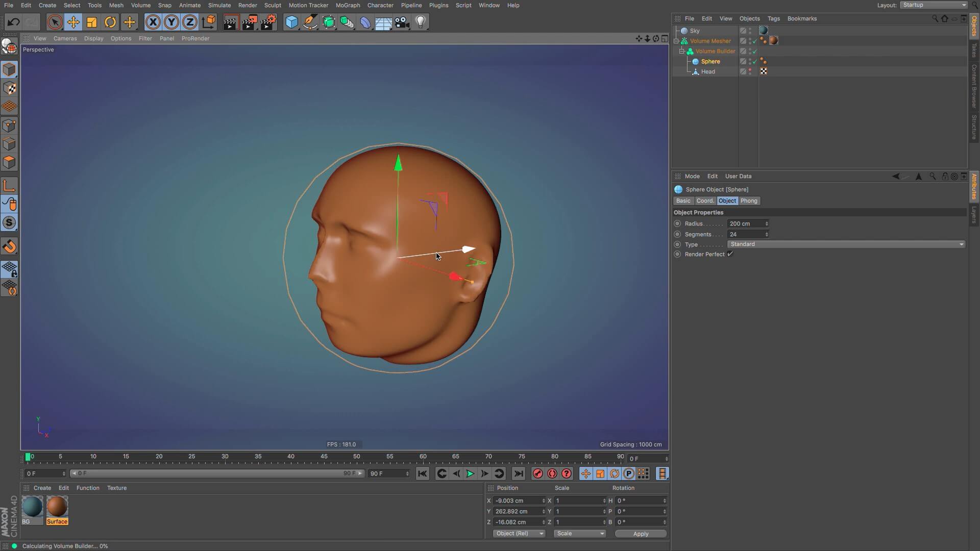
Task: Toggle the Sphere object's enable checkmark
Action: (x=755, y=61)
